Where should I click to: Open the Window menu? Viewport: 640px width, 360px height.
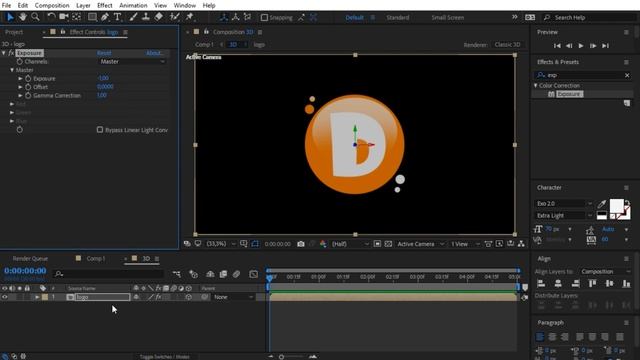coord(184,5)
